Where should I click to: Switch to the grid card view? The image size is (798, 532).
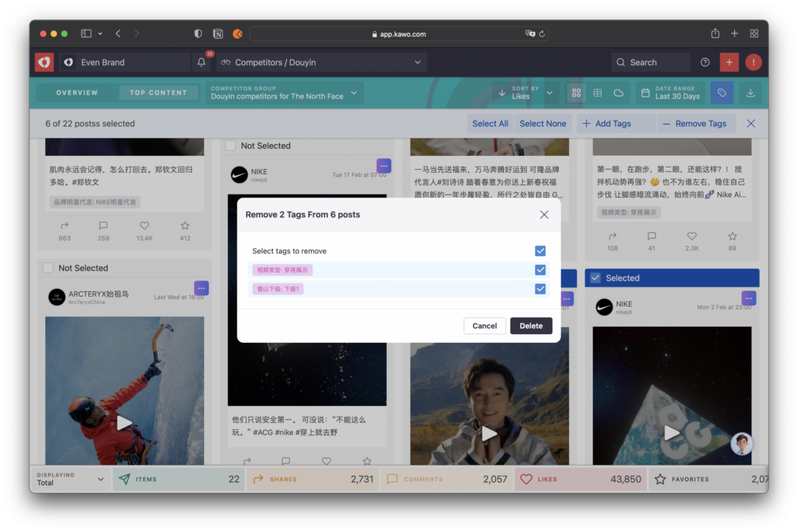[576, 93]
